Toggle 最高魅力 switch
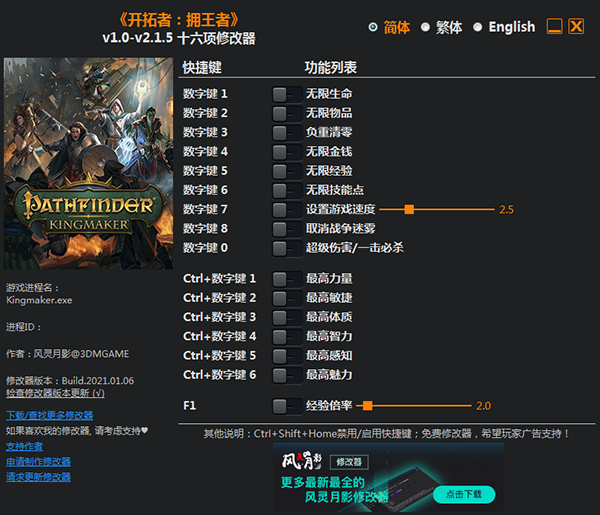 [x=287, y=375]
